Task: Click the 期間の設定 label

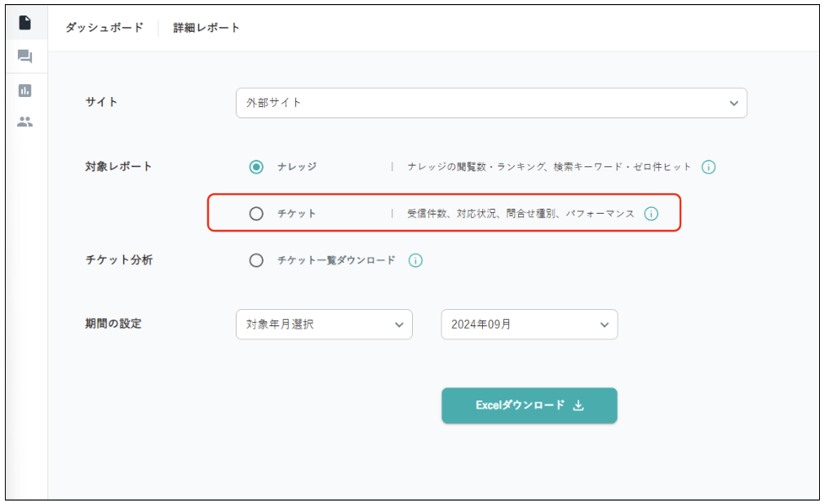Action: coord(113,324)
